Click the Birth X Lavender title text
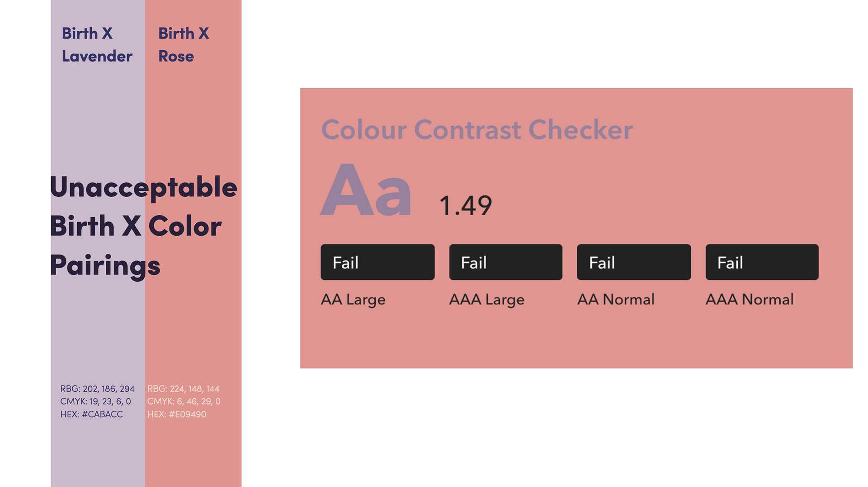This screenshot has width=868, height=487. (97, 44)
